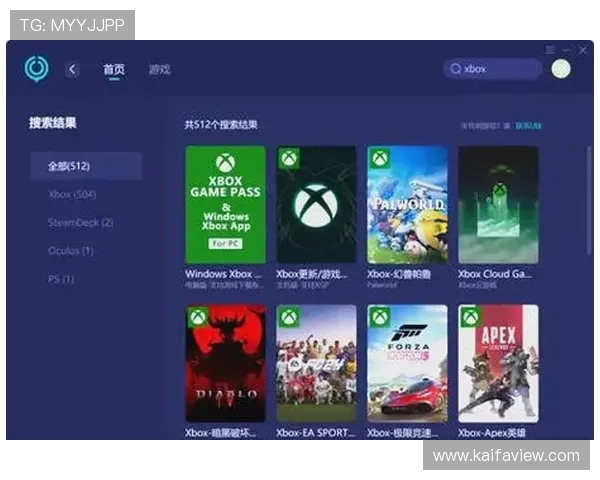Open the EA SPORTS FC24 cover
Screen dimensions: 600x480
[x=316, y=363]
